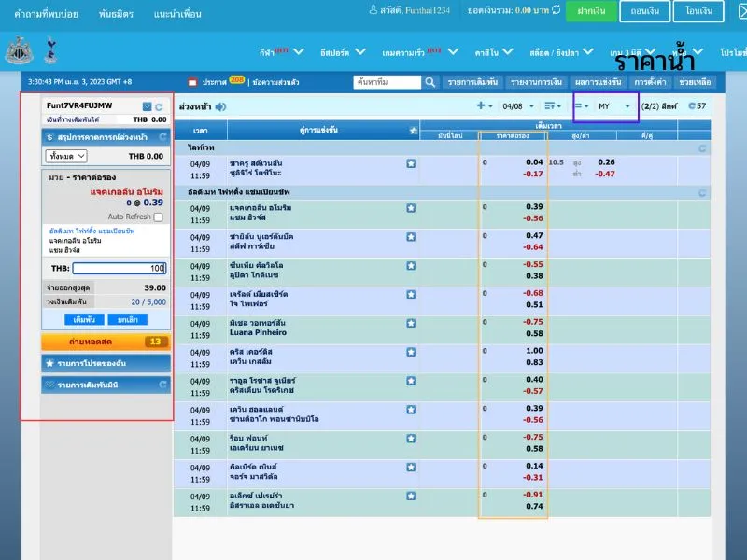Image resolution: width=747 pixels, height=560 pixels.
Task: Open the orange ถ่ายทอดสด live stream bar
Action: point(106,342)
